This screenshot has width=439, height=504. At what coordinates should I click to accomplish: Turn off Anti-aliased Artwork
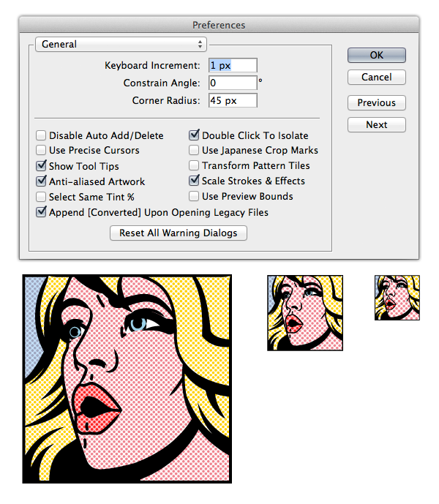pos(42,181)
